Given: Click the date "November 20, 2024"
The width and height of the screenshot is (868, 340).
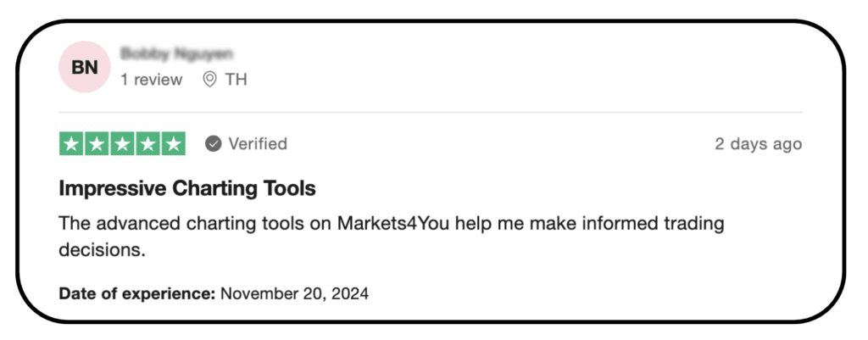Looking at the screenshot, I should 294,294.
